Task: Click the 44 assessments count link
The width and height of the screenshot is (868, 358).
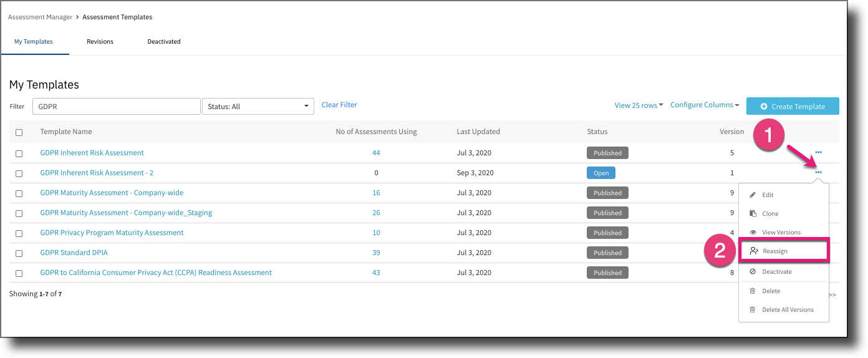Action: 376,153
